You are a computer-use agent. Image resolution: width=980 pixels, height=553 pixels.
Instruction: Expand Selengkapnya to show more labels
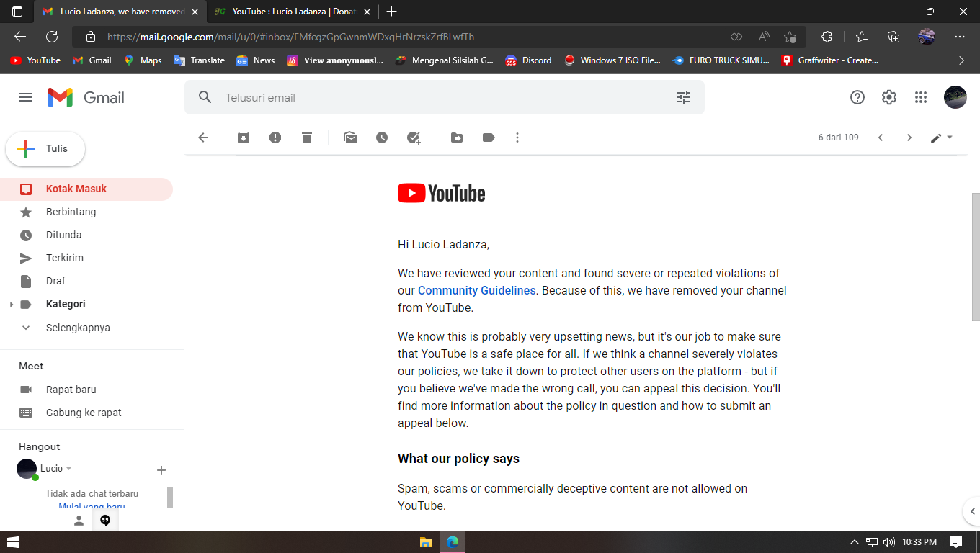pos(78,328)
